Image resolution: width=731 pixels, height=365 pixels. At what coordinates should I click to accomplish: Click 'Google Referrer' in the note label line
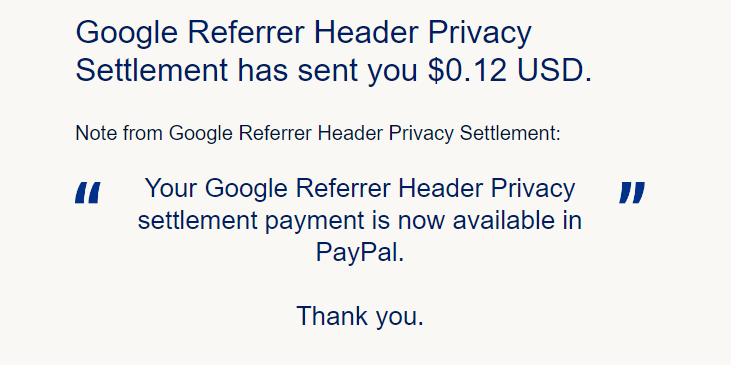click(x=241, y=133)
